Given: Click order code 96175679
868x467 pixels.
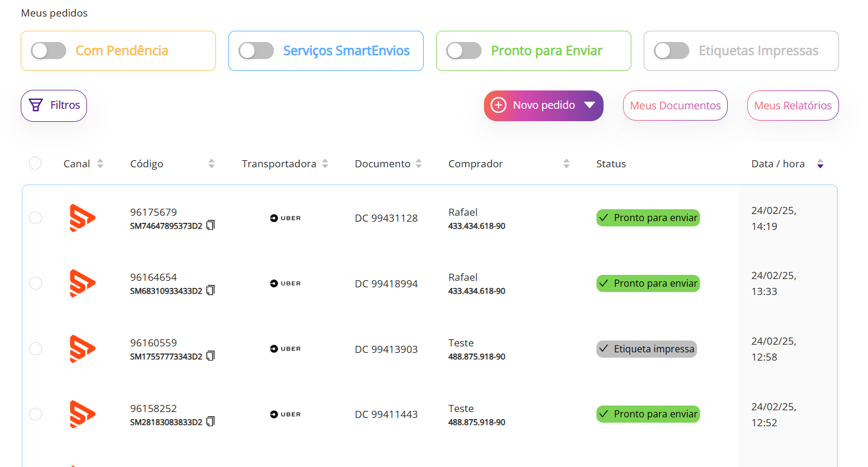Looking at the screenshot, I should tap(153, 212).
